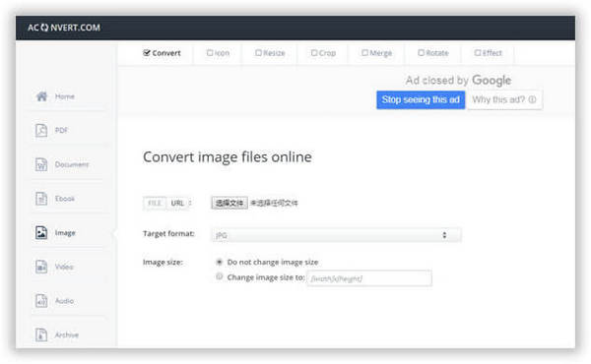Click the Archive file icon in sidebar
Image resolution: width=591 pixels, height=364 pixels.
click(x=41, y=334)
